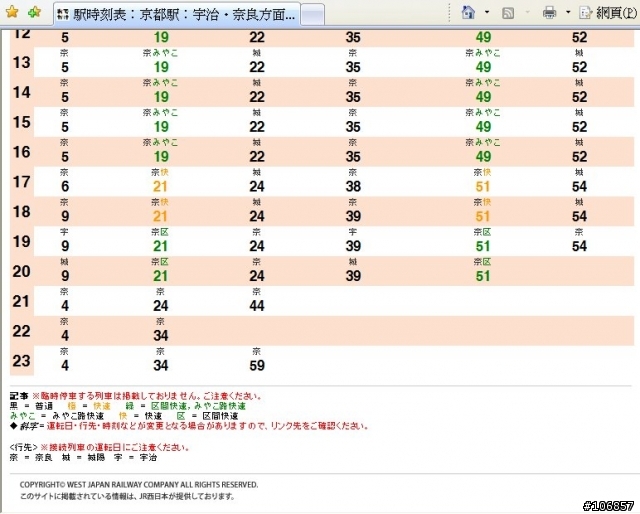Click the 13 o'clock 19 みやこ departure

point(161,67)
